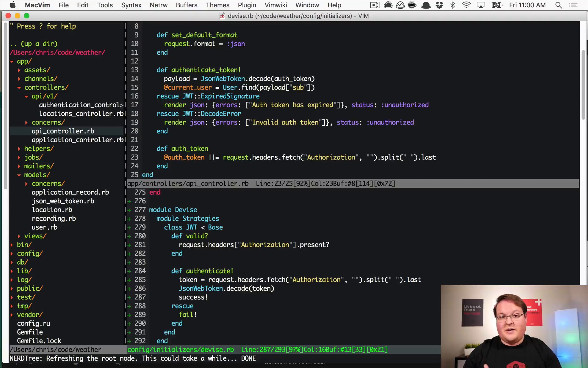Open Spotlight search

click(558, 5)
